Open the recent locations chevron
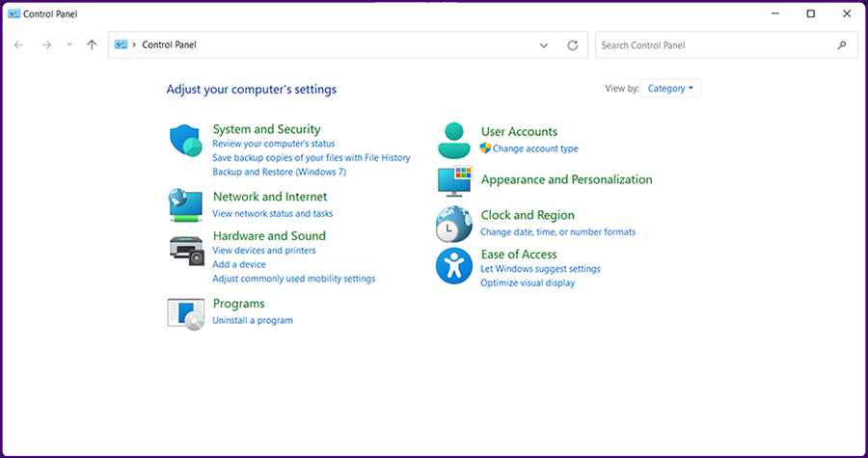868x458 pixels. 69,45
